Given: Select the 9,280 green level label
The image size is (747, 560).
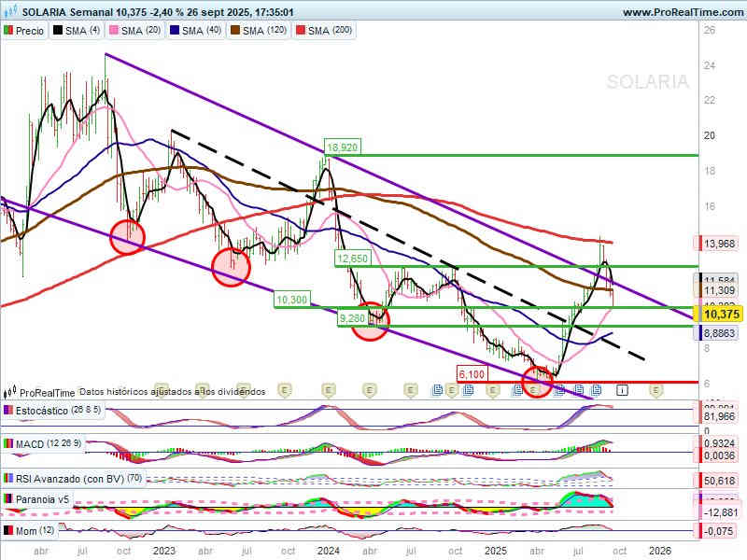Looking at the screenshot, I should click(352, 318).
